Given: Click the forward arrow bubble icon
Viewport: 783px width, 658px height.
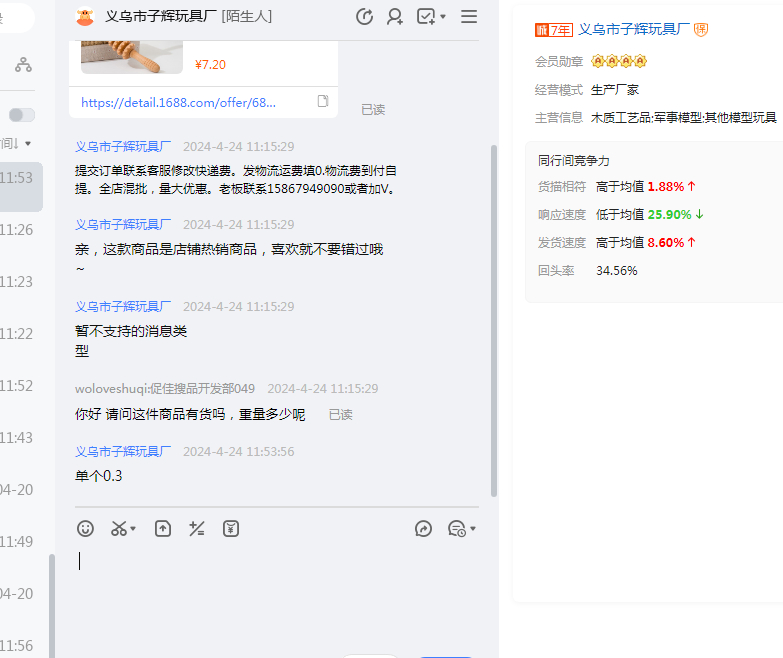Looking at the screenshot, I should tap(423, 528).
